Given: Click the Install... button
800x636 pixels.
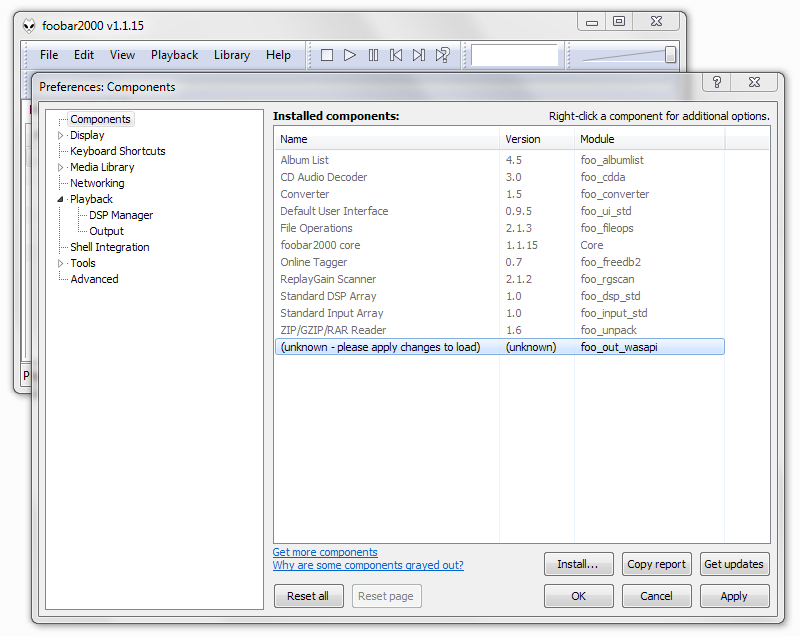Looking at the screenshot, I should click(577, 564).
